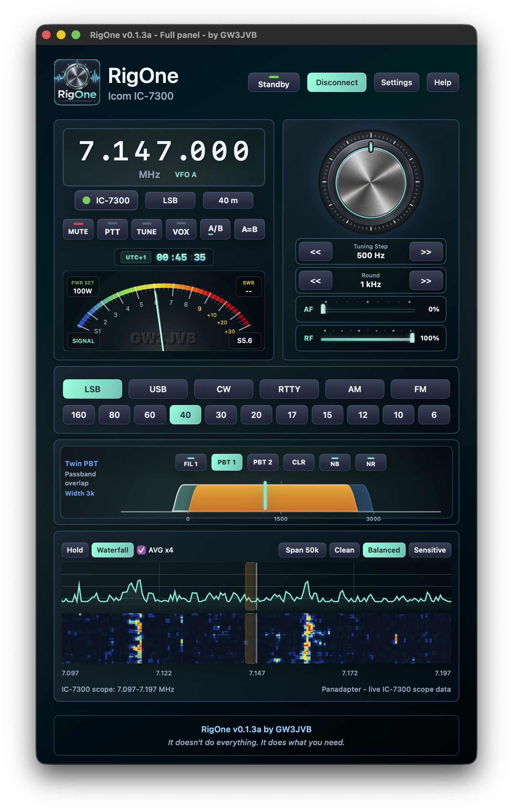Open the Settings panel
The height and width of the screenshot is (812, 513).
coord(396,82)
